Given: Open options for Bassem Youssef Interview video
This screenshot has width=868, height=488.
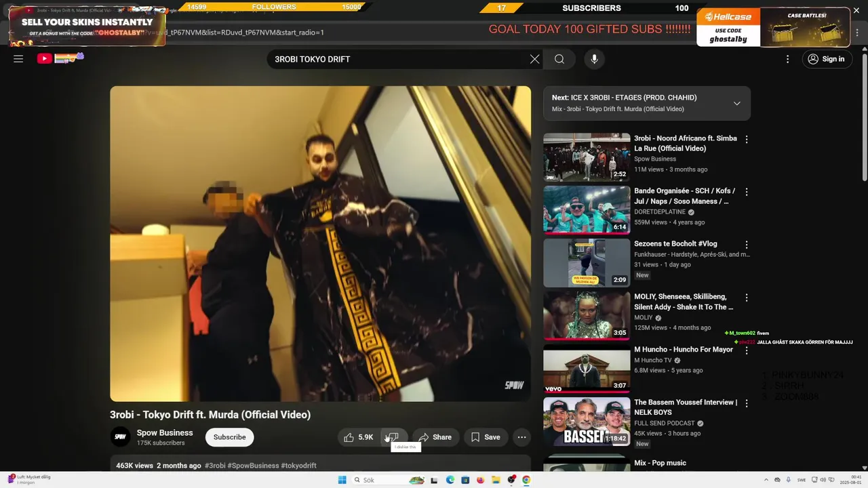Looking at the screenshot, I should coord(747,403).
